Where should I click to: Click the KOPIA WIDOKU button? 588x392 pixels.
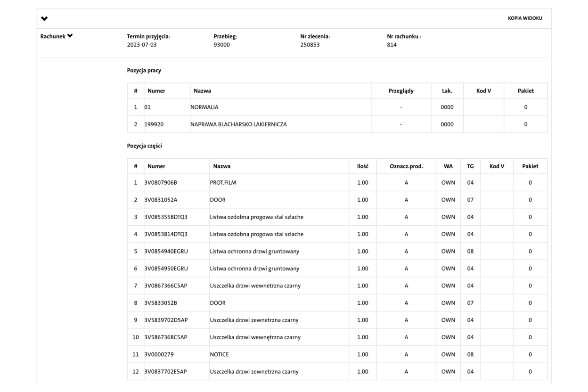(525, 18)
